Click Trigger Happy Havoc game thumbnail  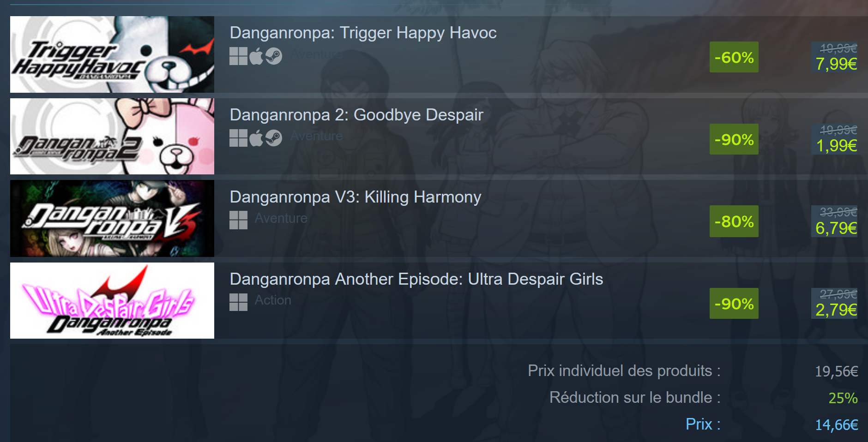[112, 54]
